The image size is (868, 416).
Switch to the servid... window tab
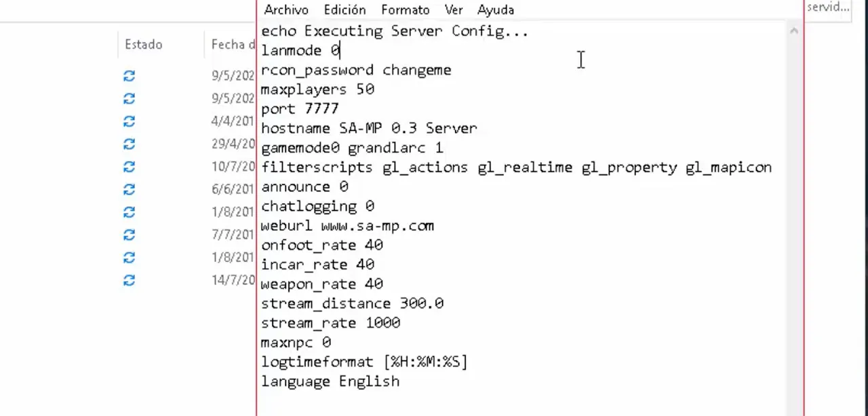point(828,7)
